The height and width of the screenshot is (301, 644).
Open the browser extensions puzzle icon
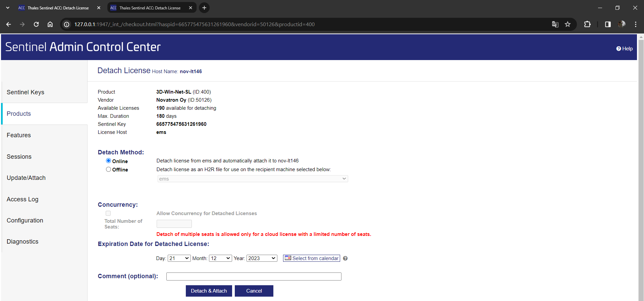[587, 24]
